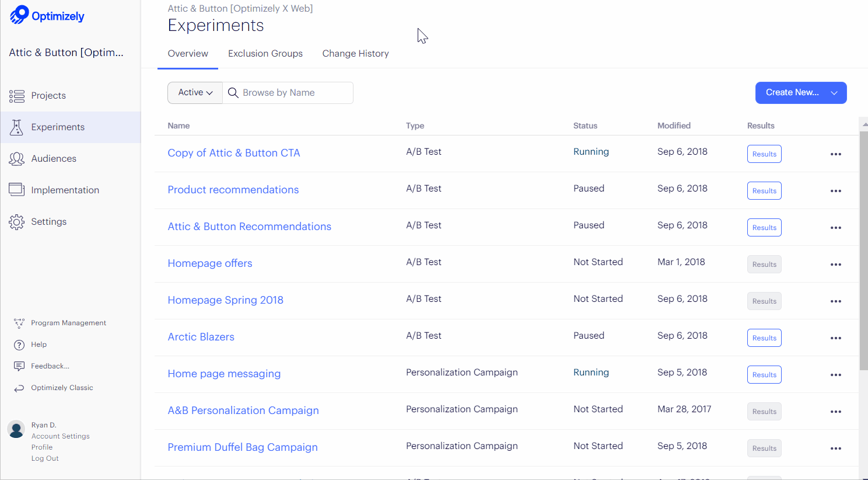This screenshot has height=480, width=868.
Task: Click the Audiences people icon
Action: pos(17,159)
